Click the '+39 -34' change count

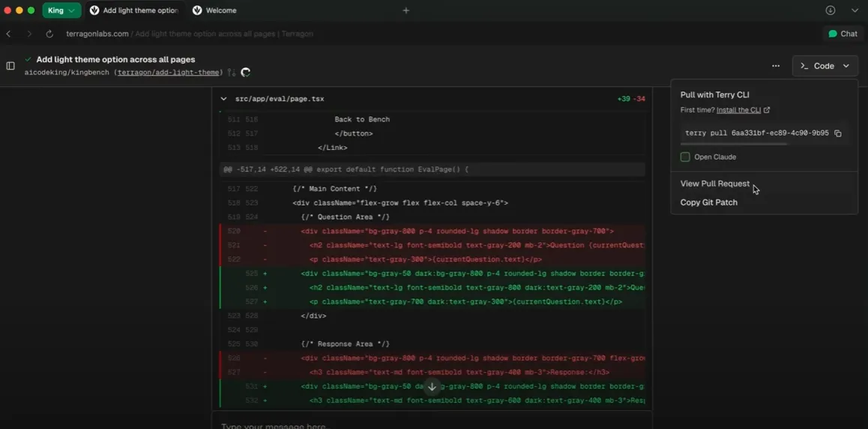(x=631, y=99)
